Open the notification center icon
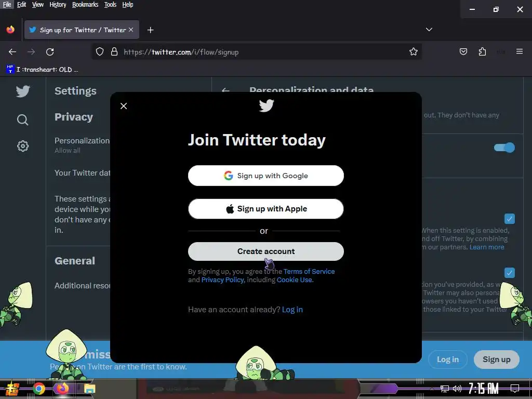 [x=515, y=389]
